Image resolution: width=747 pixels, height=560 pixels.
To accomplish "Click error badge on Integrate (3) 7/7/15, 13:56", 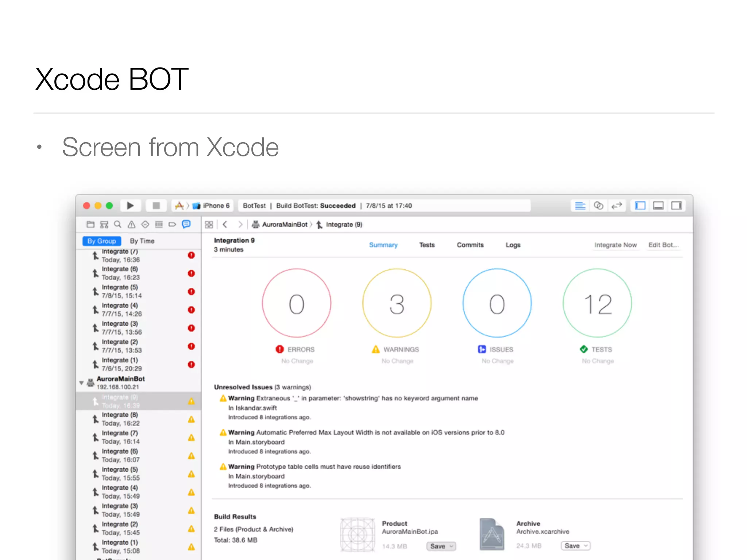I will tap(191, 328).
